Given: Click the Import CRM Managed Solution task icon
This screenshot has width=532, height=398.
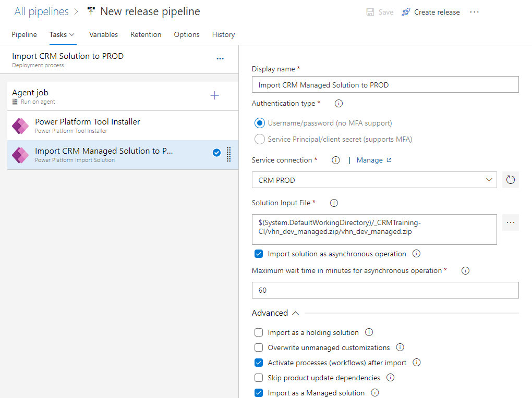Looking at the screenshot, I should (x=20, y=155).
